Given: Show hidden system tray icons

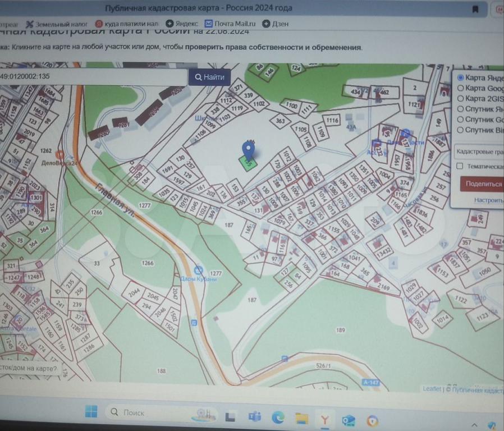Looking at the screenshot, I should [x=475, y=424].
